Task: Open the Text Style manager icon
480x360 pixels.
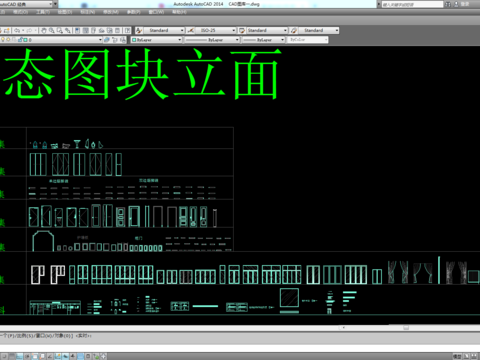Action: click(139, 30)
